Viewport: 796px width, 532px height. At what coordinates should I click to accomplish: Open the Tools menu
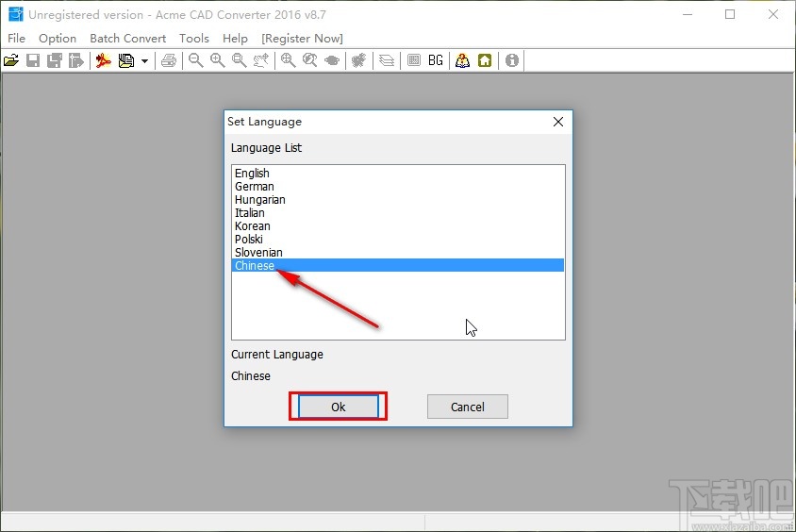pyautogui.click(x=194, y=39)
